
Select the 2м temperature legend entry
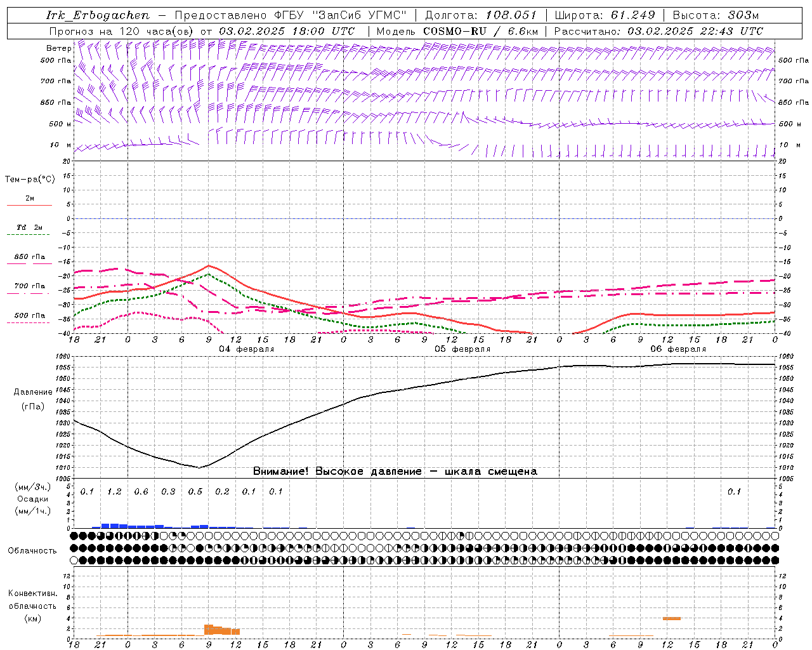pyautogui.click(x=30, y=199)
